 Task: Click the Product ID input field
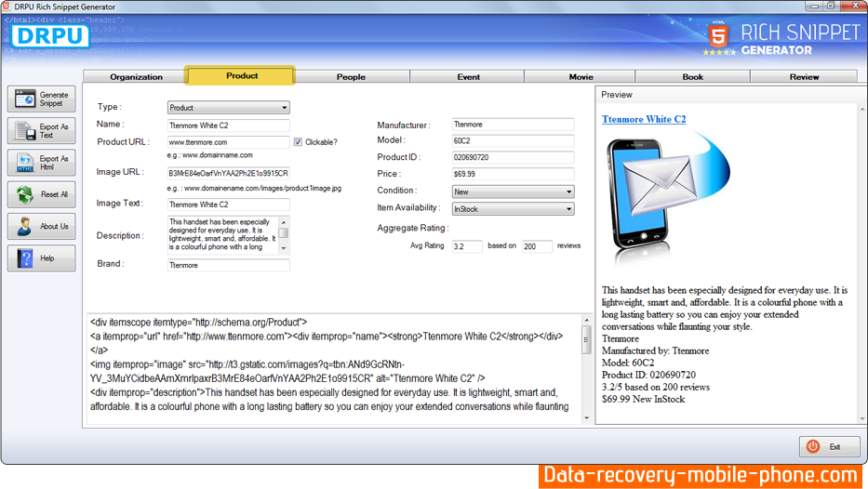(x=514, y=157)
